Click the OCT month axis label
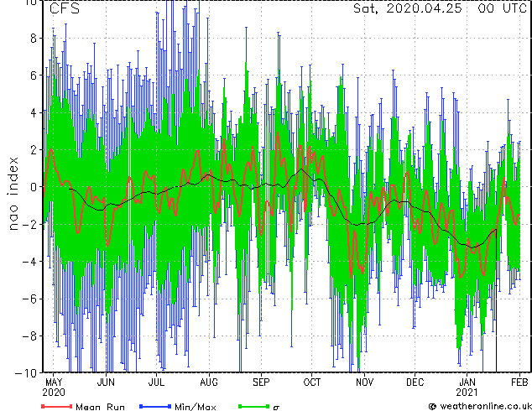The image size is (532, 411). coord(312,382)
